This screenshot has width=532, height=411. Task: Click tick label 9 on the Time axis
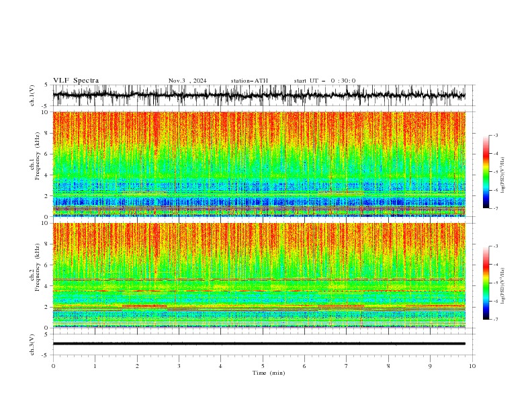[430, 366]
